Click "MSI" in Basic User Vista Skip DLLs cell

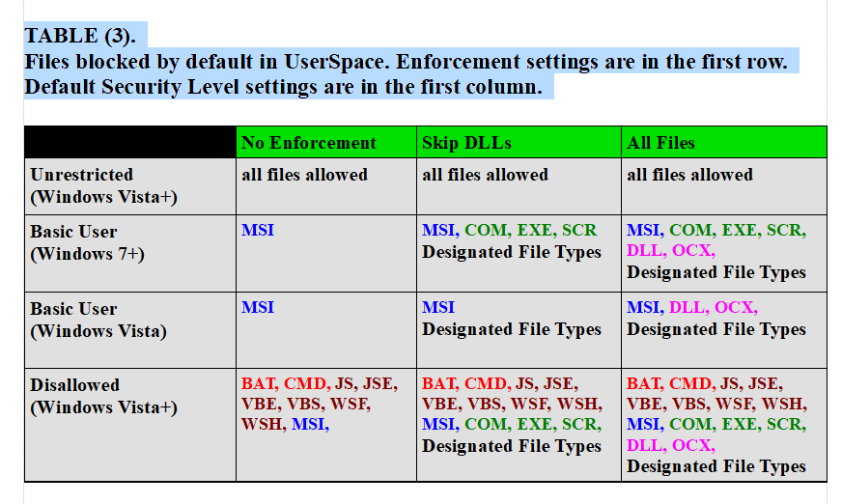coord(438,308)
